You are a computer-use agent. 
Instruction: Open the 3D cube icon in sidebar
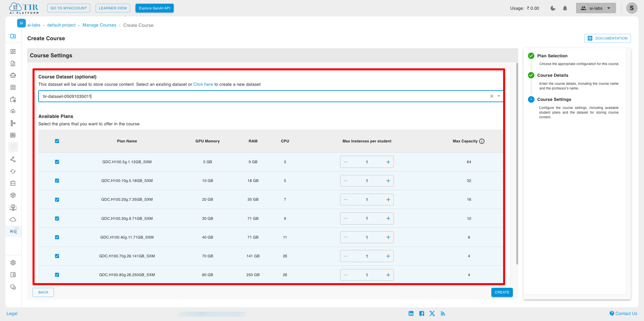pos(13,195)
